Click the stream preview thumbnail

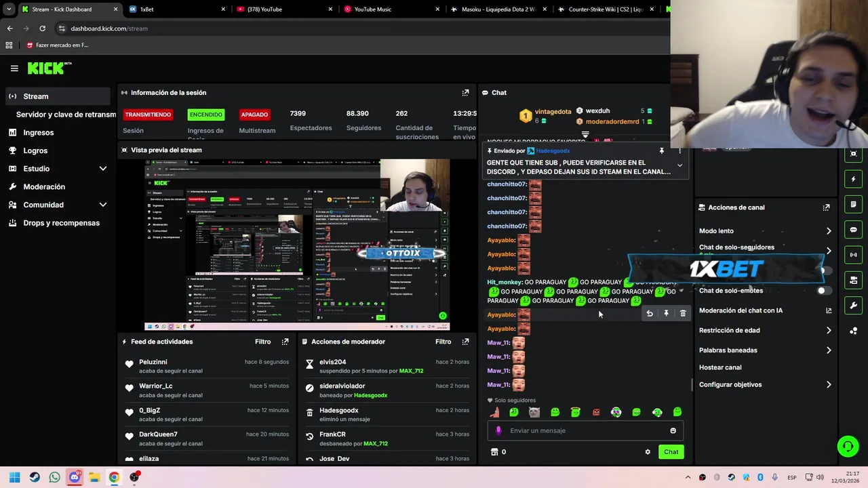tap(297, 245)
